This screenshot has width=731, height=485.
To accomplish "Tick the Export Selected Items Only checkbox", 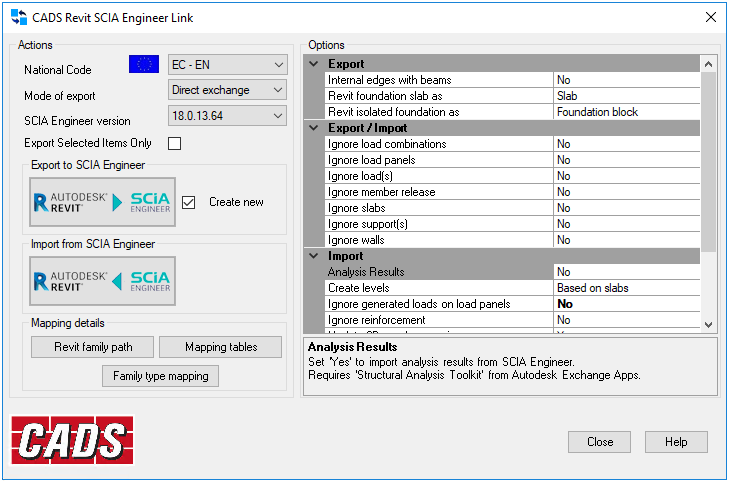I will click(174, 143).
